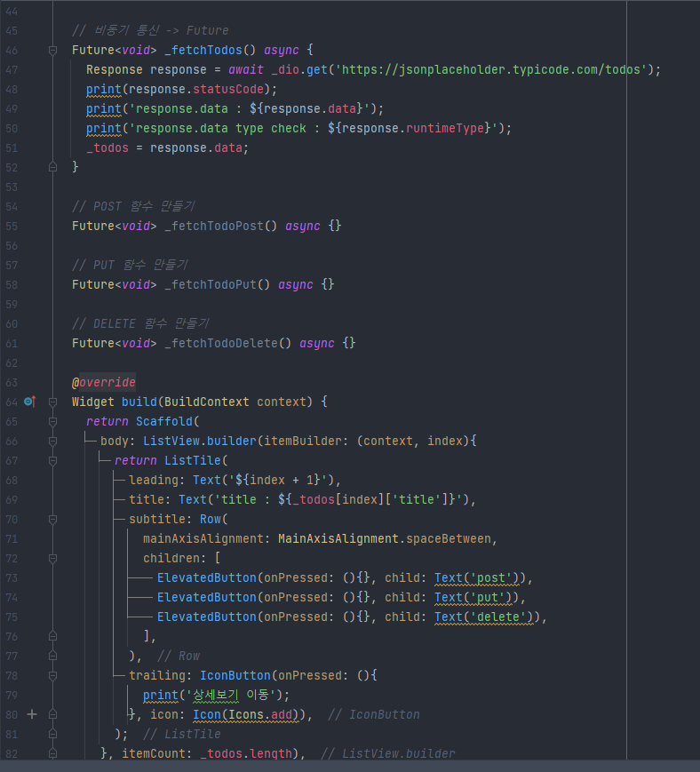Click the print statement with Korean string on line 79
The width and height of the screenshot is (700, 772).
coord(216,696)
